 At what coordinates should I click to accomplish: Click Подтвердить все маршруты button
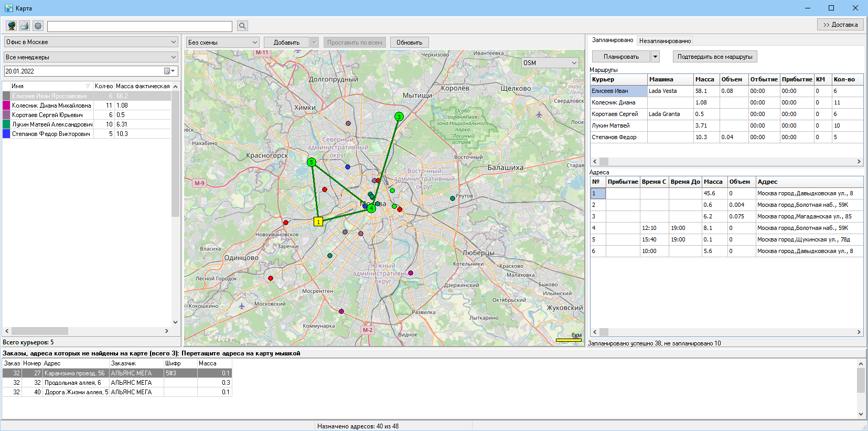pos(715,57)
